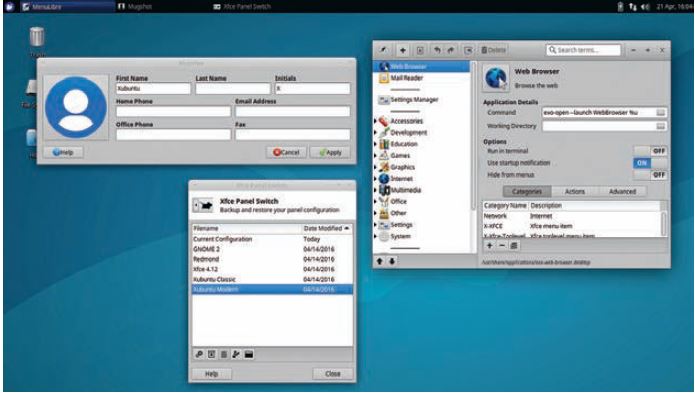The height and width of the screenshot is (393, 695).
Task: Revert launcher icon in MenuLibre toolbar
Action: 468,50
